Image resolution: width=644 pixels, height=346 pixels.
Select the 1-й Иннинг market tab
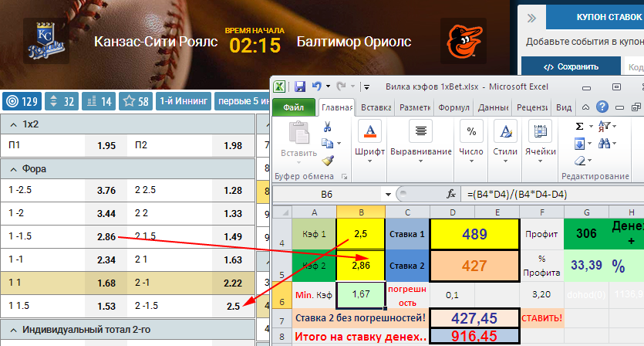184,101
